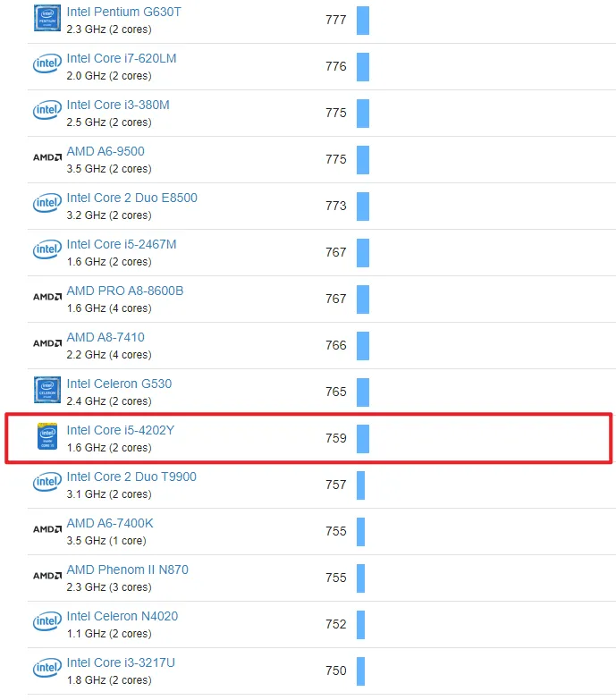The image size is (616, 700).
Task: Click the Intel Celeron G530 badge icon
Action: 46,392
